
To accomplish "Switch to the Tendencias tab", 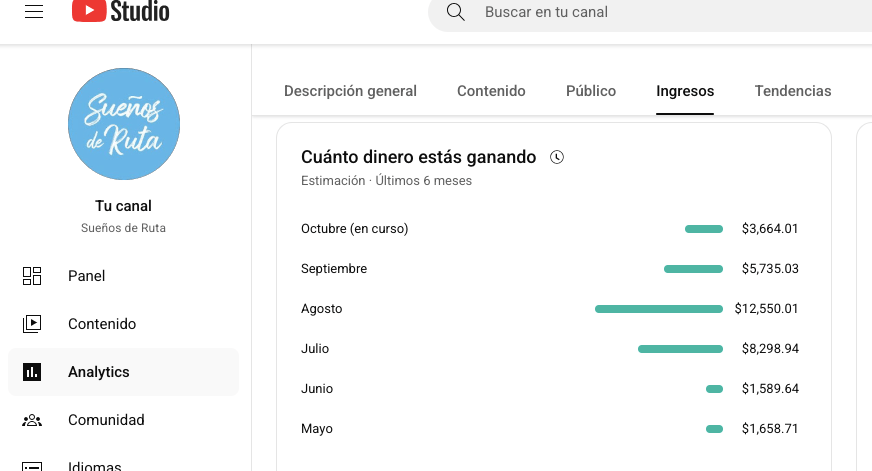I will point(792,91).
